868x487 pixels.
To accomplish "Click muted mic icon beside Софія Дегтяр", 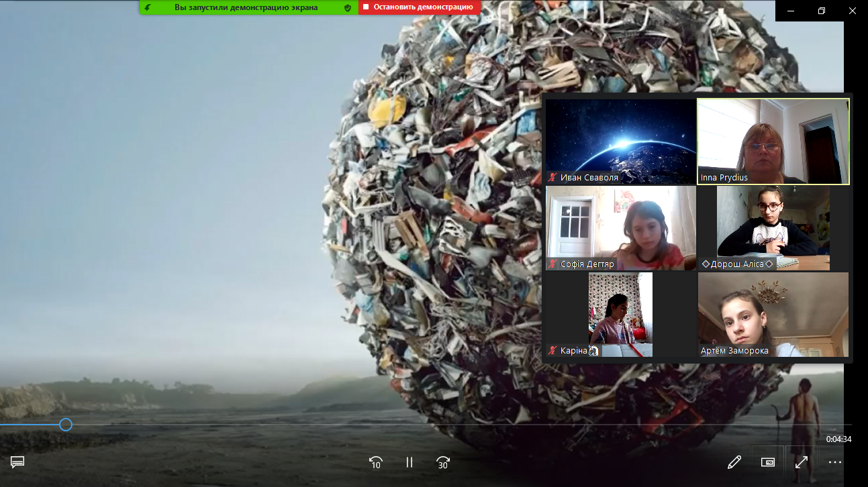I will click(x=553, y=264).
